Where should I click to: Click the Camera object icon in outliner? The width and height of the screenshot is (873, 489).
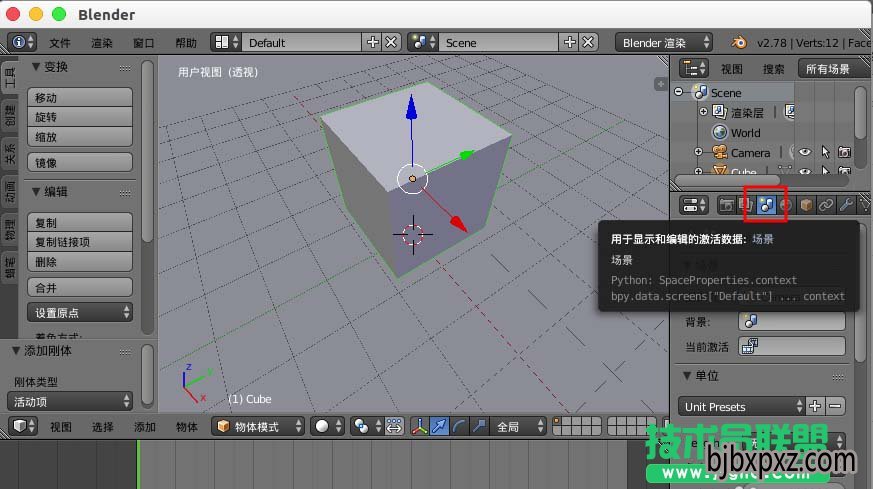pos(720,152)
